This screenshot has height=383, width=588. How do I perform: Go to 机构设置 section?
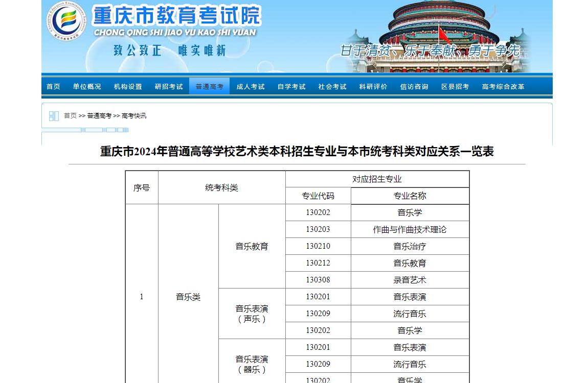[128, 86]
